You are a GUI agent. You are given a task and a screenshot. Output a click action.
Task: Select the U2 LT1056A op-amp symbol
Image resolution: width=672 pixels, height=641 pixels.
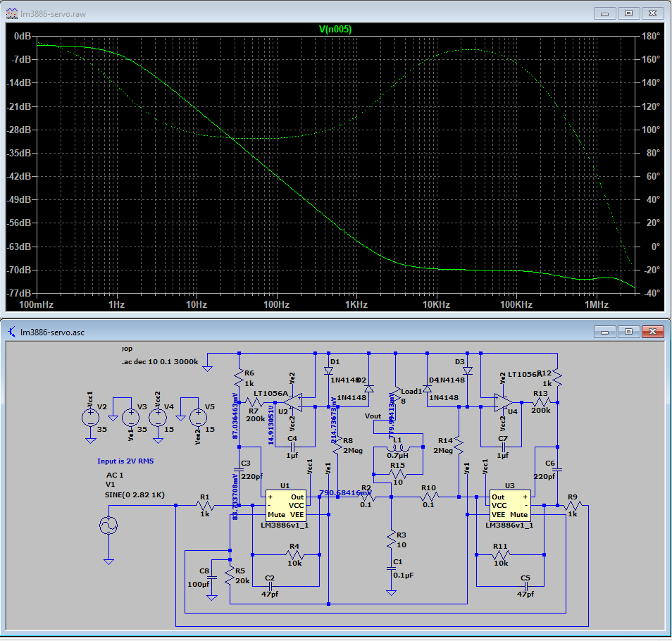point(293,402)
